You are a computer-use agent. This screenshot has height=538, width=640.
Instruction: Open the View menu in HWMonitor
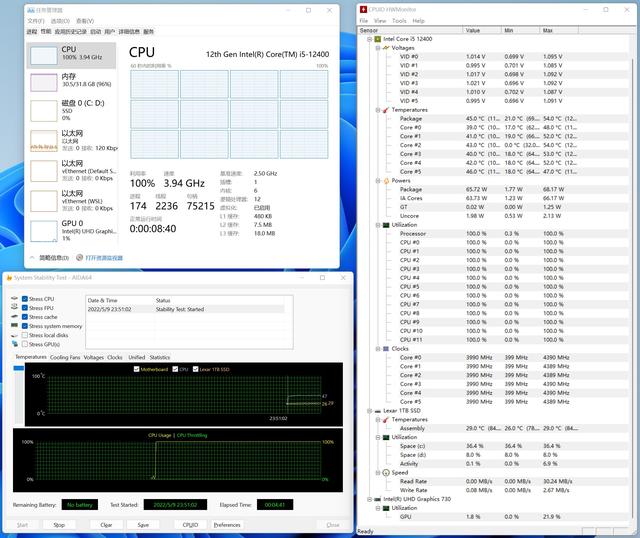pos(380,21)
